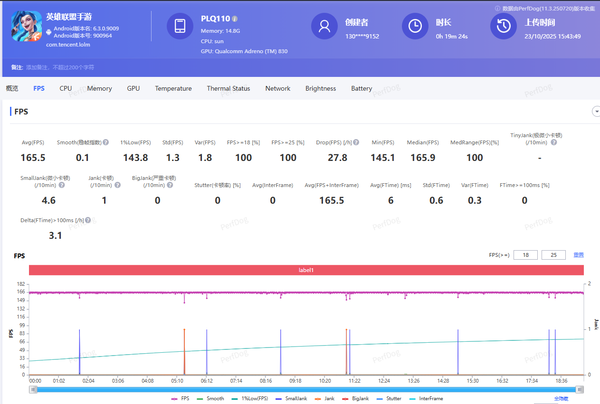Screen dimensions: 600x404
Task: Click the phone device icon
Action: coord(178,27)
